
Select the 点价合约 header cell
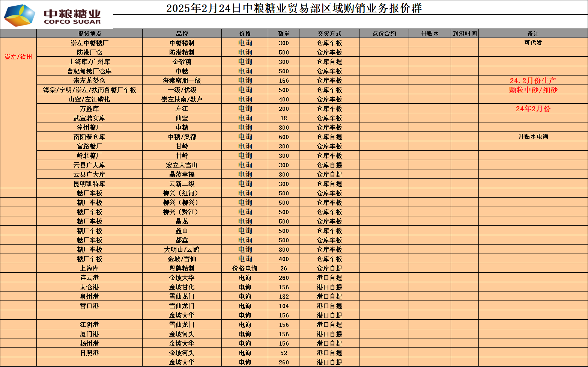click(384, 33)
